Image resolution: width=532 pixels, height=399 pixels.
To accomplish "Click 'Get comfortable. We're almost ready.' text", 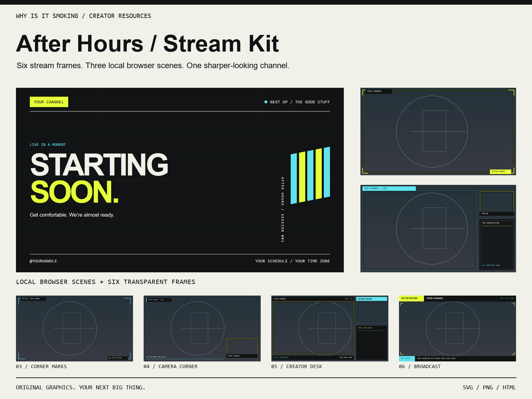I will (x=72, y=215).
